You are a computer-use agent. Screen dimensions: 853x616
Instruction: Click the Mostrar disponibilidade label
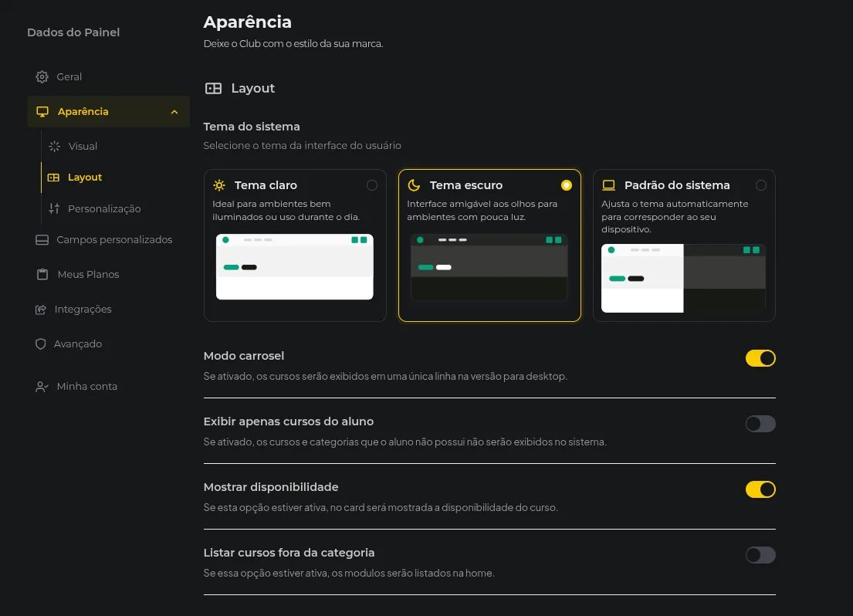[x=271, y=487]
